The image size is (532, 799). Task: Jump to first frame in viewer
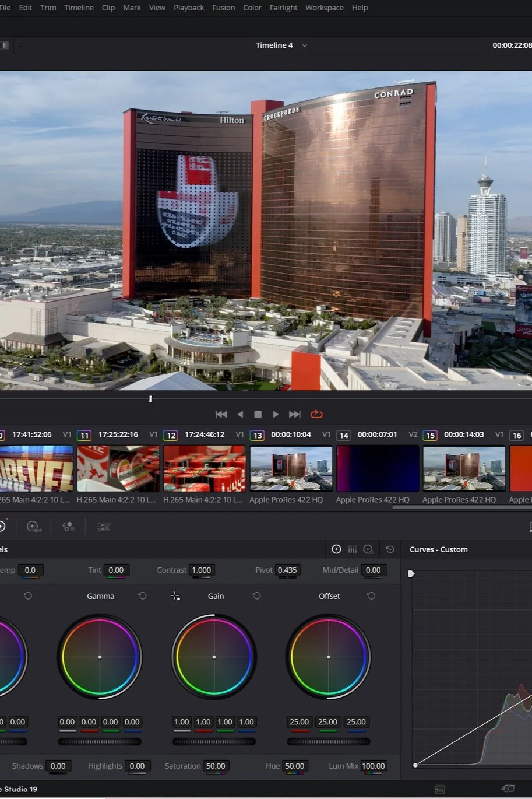pyautogui.click(x=221, y=414)
